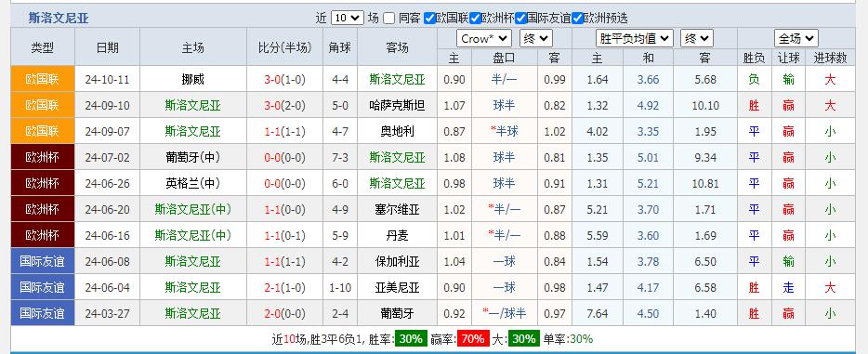Viewport: 868px width, 354px height.
Task: Click the 2-1(1-0) score versus 亚美尼亚
Action: tap(284, 287)
